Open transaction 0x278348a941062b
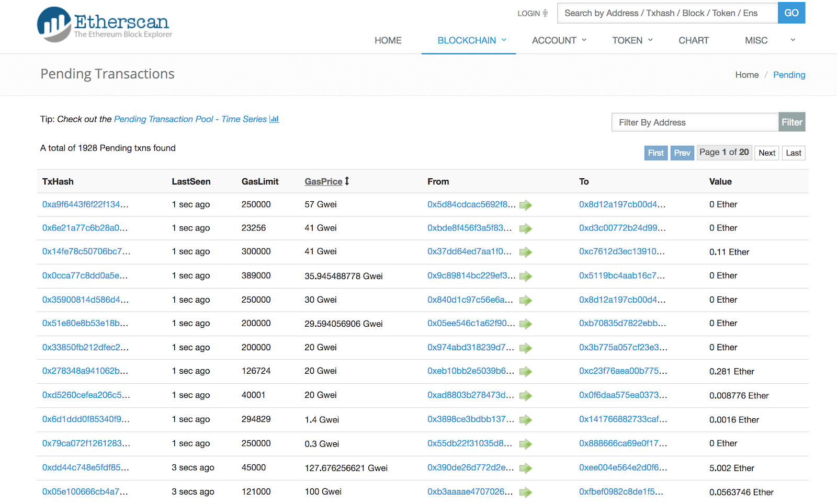Image resolution: width=837 pixels, height=504 pixels. pyautogui.click(x=85, y=371)
